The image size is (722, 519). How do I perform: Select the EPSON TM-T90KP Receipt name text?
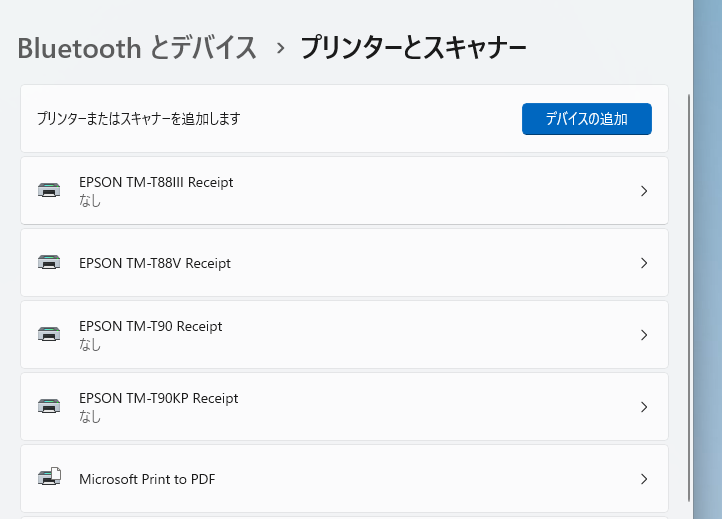pos(158,398)
